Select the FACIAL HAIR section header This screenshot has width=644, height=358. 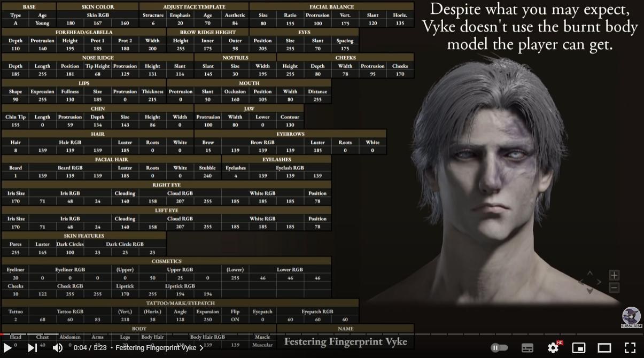pyautogui.click(x=112, y=159)
